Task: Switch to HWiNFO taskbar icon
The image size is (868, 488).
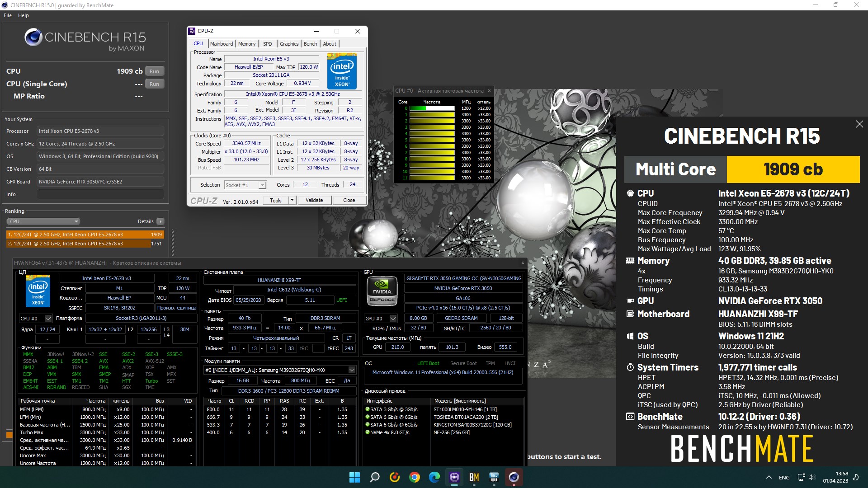Action: (494, 477)
